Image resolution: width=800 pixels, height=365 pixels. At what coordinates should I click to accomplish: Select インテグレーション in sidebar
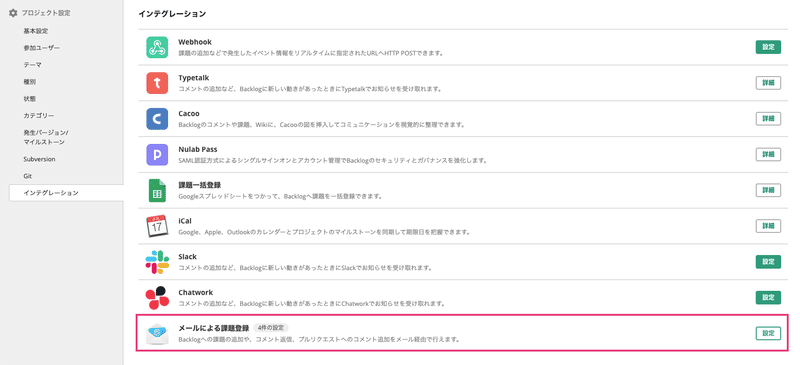[x=66, y=193]
